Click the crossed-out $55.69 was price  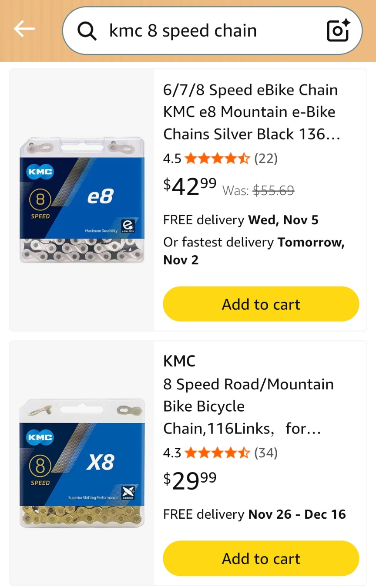(x=273, y=190)
